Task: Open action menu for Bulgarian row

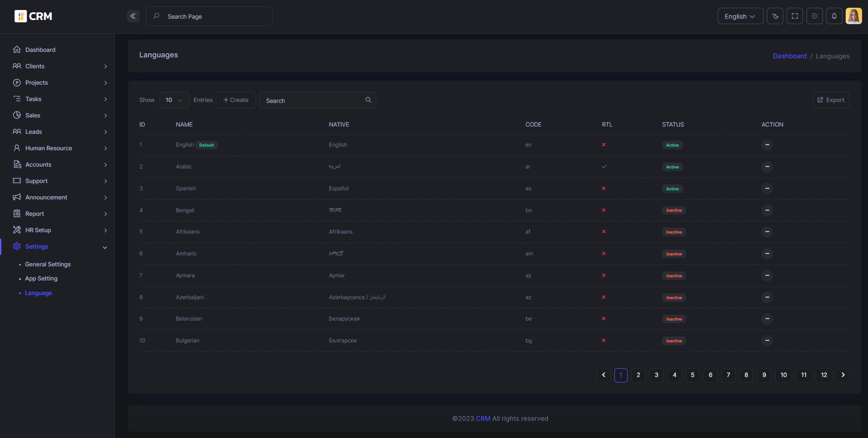Action: coord(767,341)
